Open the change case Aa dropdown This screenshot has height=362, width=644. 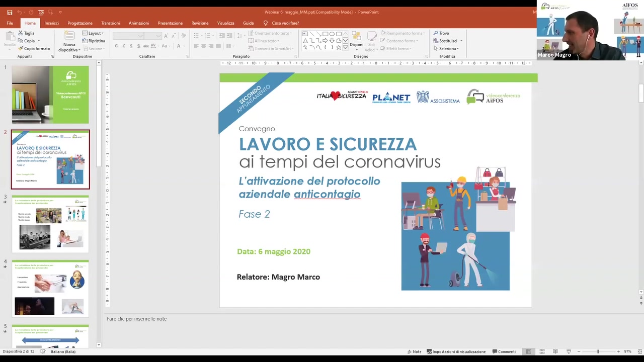[165, 46]
